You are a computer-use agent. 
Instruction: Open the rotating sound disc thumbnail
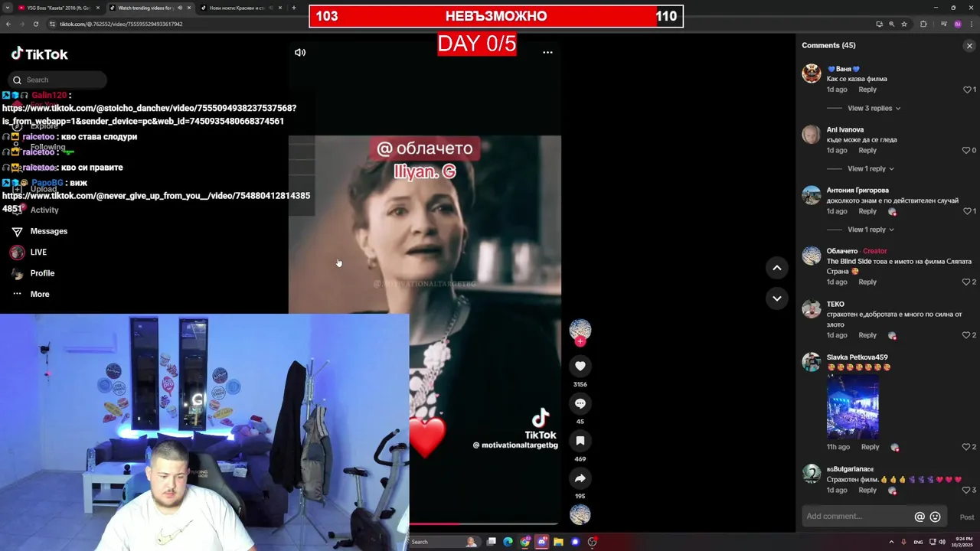click(580, 514)
